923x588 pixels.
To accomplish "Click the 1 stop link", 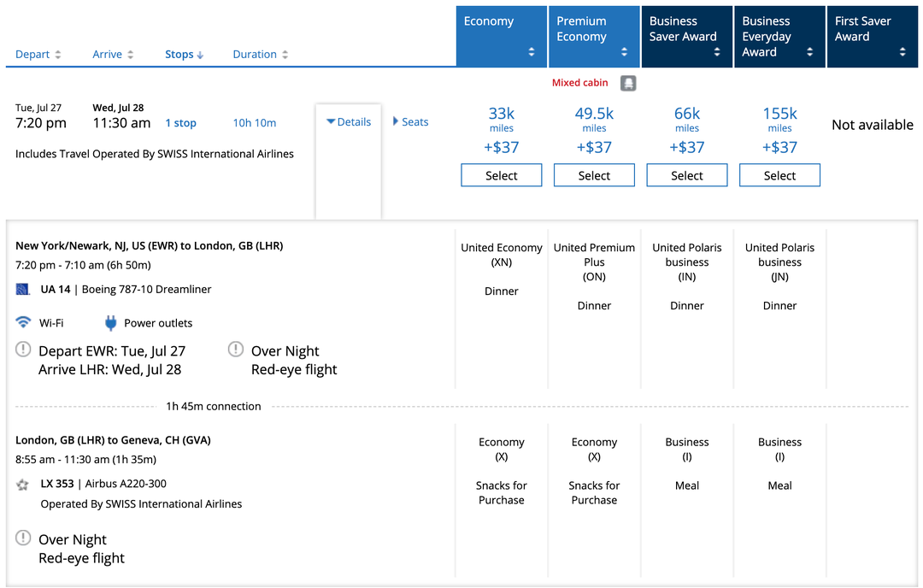I will (180, 122).
